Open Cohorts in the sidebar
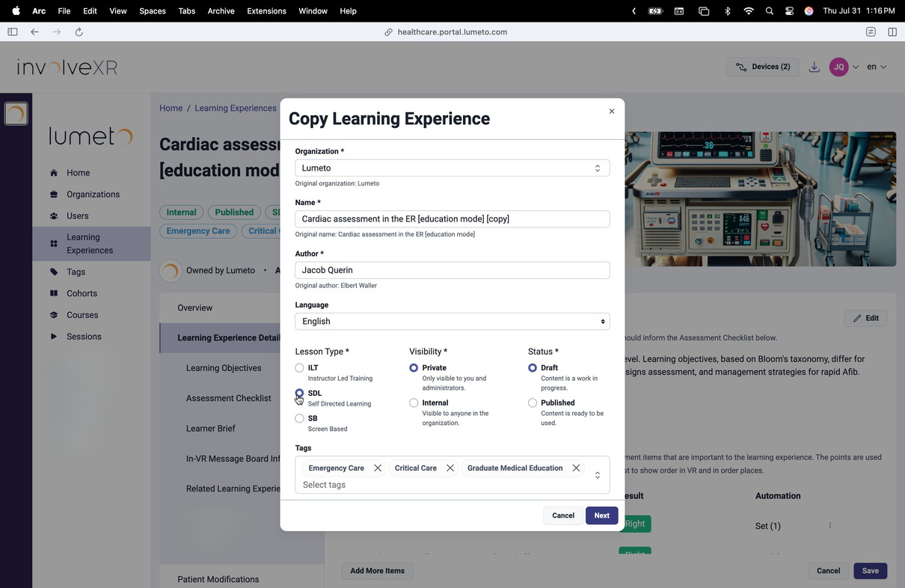This screenshot has width=905, height=588. click(x=82, y=294)
